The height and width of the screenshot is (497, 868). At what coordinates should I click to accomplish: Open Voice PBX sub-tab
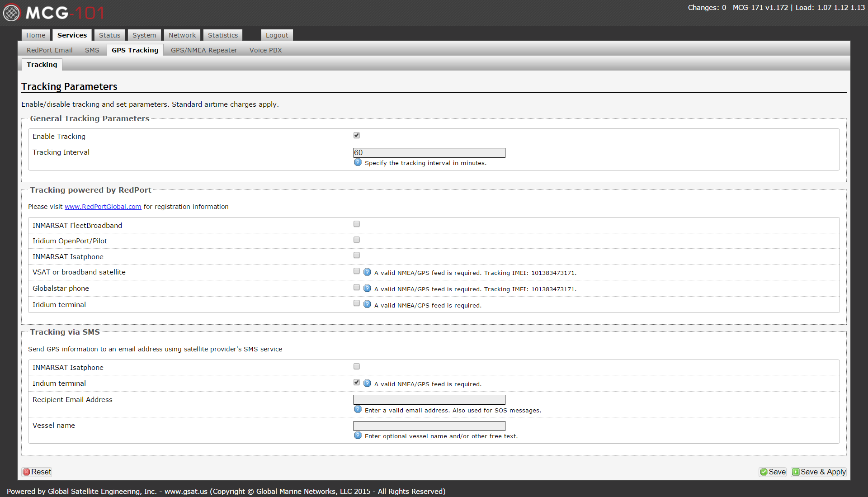point(266,50)
